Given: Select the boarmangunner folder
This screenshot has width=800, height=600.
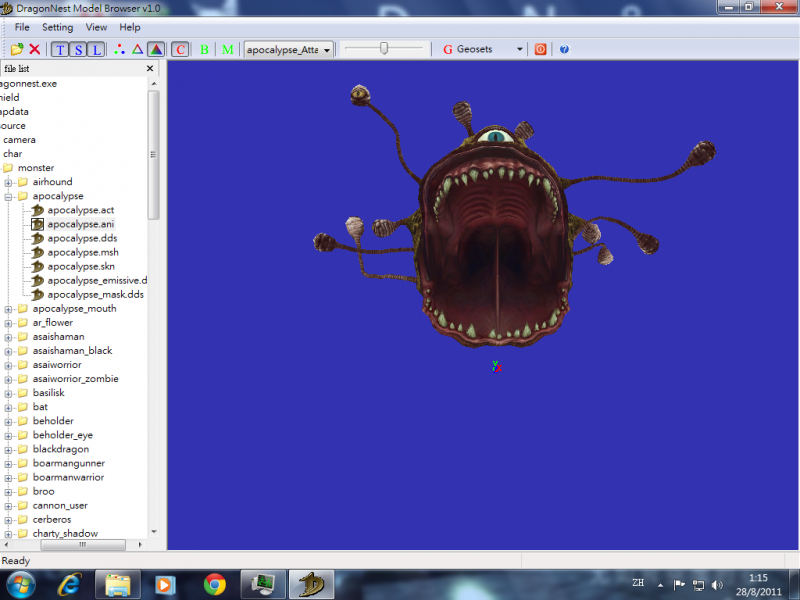Looking at the screenshot, I should 69,464.
